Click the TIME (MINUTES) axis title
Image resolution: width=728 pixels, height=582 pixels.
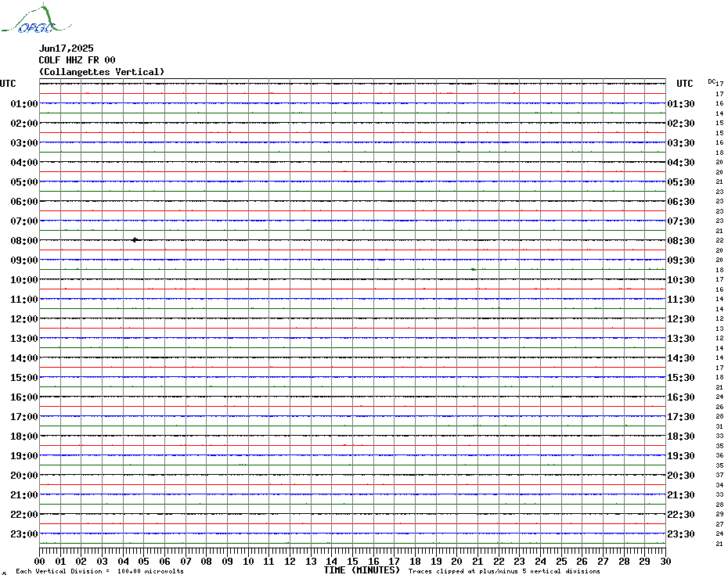coord(362,570)
